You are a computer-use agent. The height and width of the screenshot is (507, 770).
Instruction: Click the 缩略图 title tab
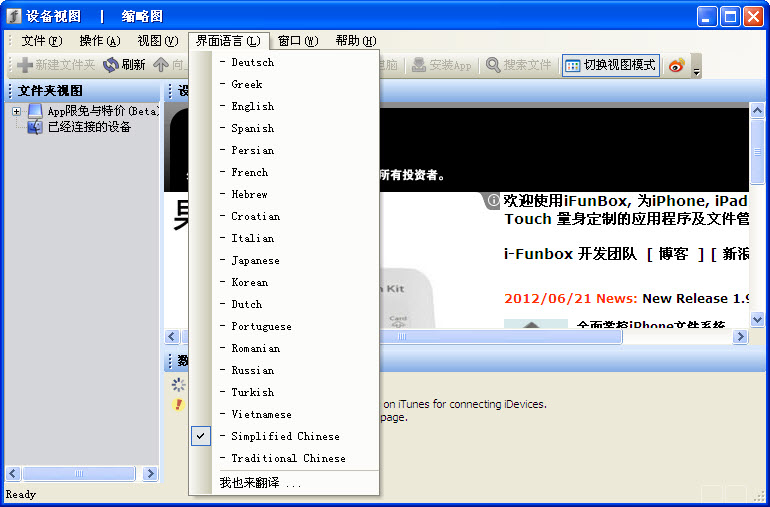pos(142,16)
